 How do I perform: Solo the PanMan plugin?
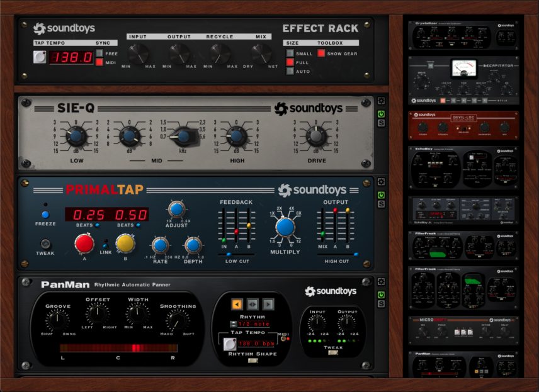(381, 304)
